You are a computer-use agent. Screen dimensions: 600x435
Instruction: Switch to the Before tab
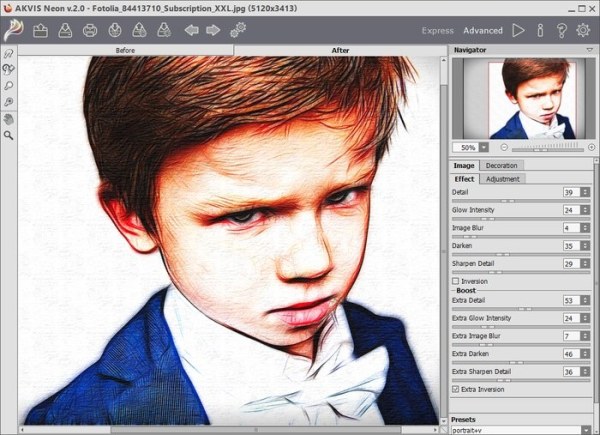tap(126, 49)
